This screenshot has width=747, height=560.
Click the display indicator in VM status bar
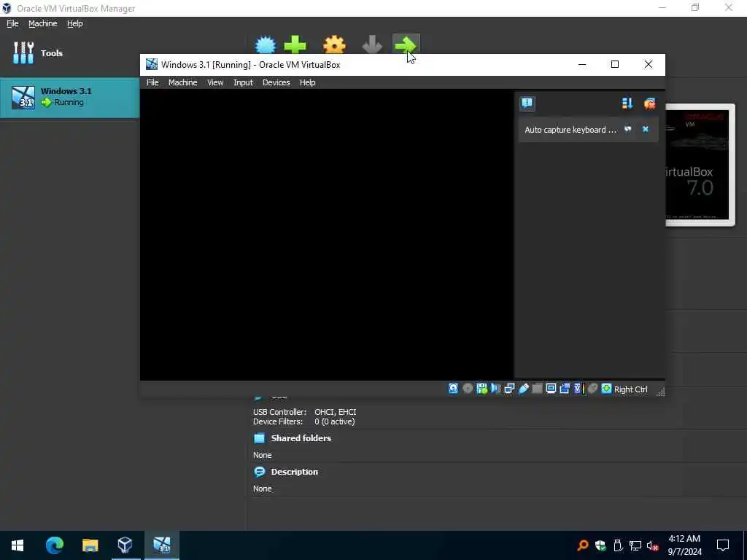click(x=551, y=389)
